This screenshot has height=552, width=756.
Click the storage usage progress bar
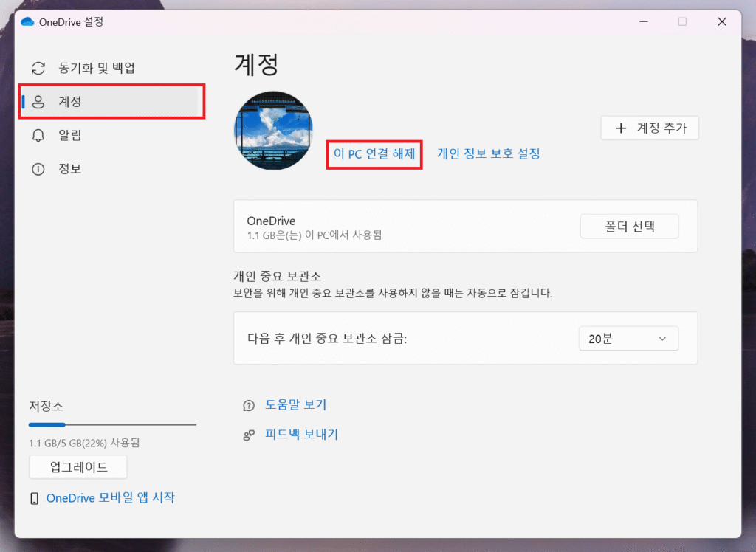pyautogui.click(x=112, y=425)
